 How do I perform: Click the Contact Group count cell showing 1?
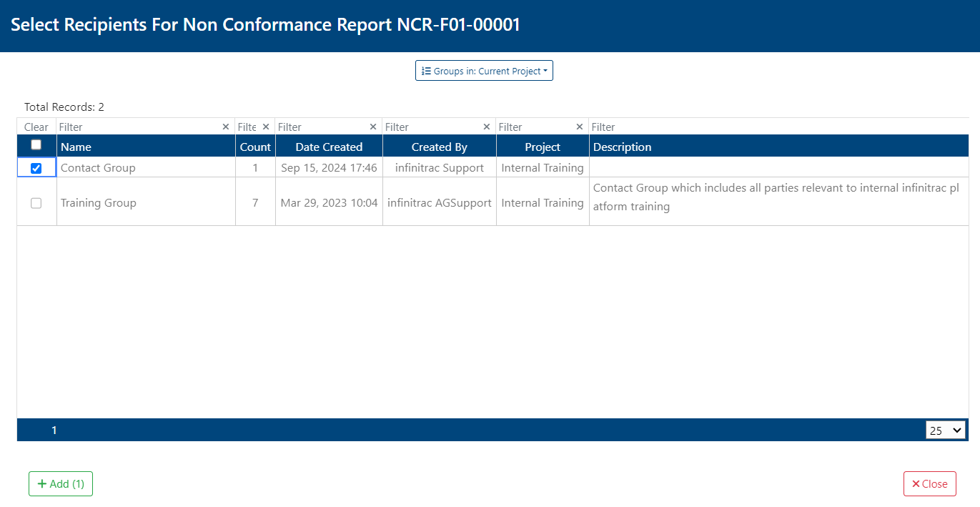coord(255,167)
